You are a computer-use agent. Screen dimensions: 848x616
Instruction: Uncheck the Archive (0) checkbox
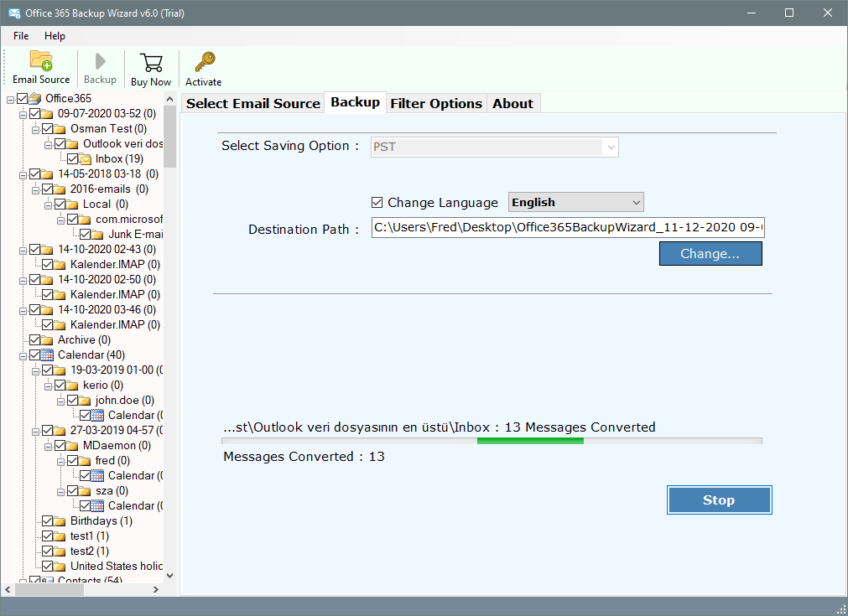(x=34, y=340)
